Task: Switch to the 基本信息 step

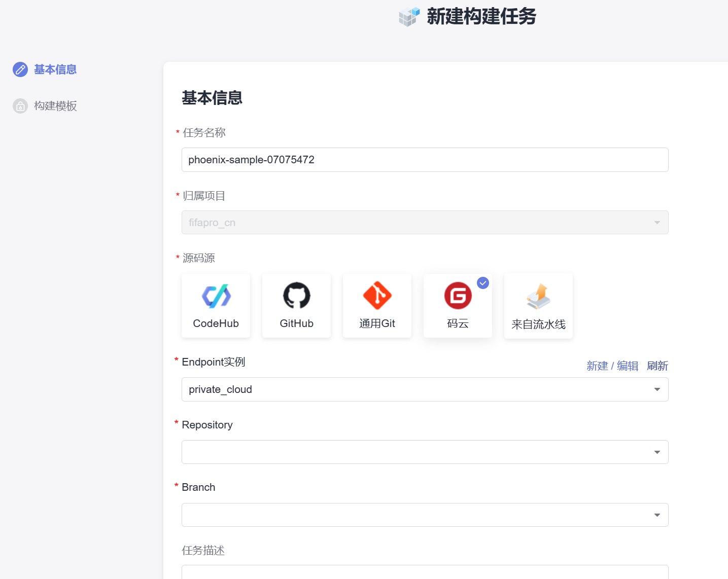Action: pyautogui.click(x=55, y=69)
